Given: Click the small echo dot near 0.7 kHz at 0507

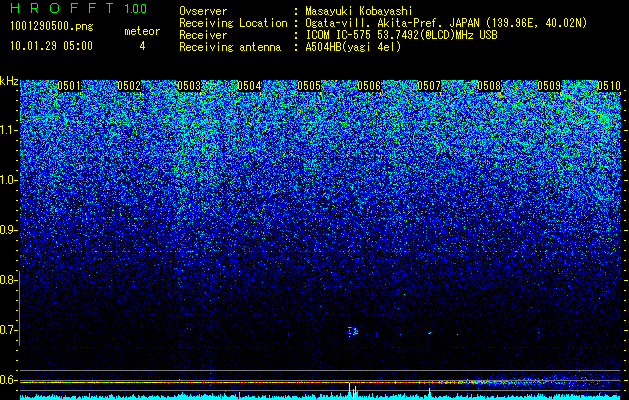Looking at the screenshot, I should pyautogui.click(x=429, y=333).
